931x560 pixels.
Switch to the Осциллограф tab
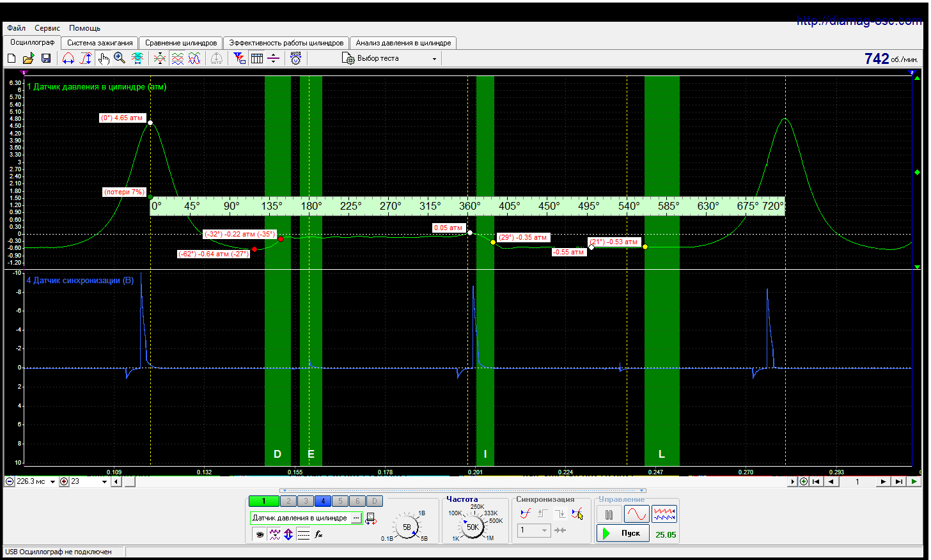33,42
